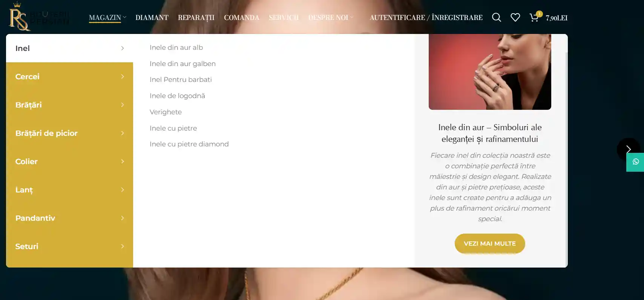Click the cart total 7,90 LEI
The height and width of the screenshot is (300, 644).
pos(557,18)
